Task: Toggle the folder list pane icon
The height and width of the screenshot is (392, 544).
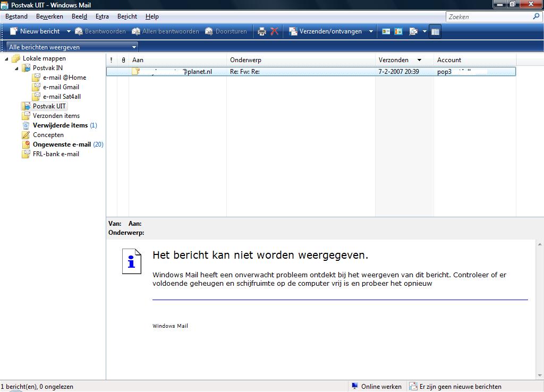Action: tap(435, 31)
